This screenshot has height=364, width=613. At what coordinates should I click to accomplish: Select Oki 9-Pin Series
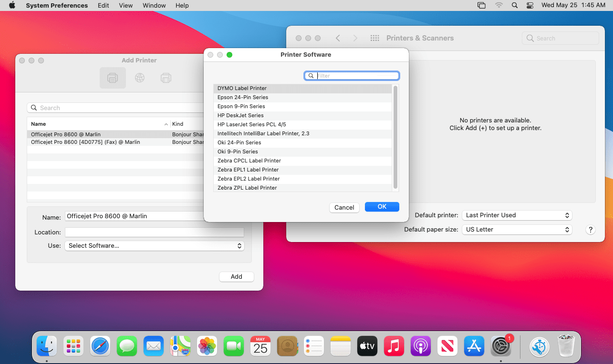pos(302,152)
